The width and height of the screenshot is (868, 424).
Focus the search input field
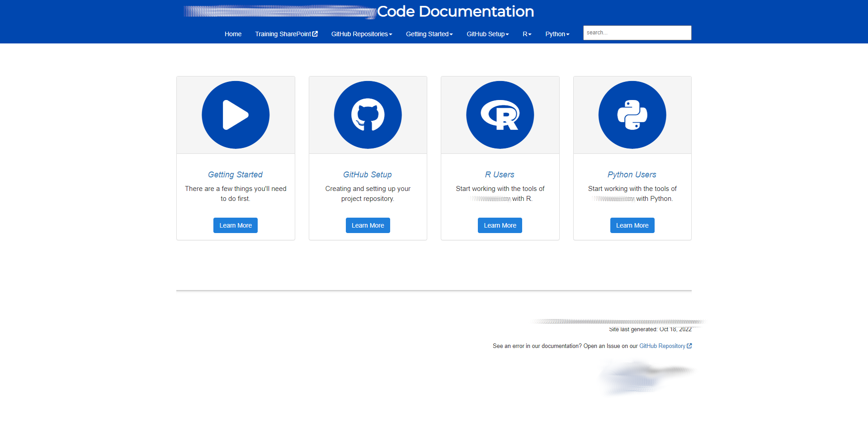coord(637,33)
